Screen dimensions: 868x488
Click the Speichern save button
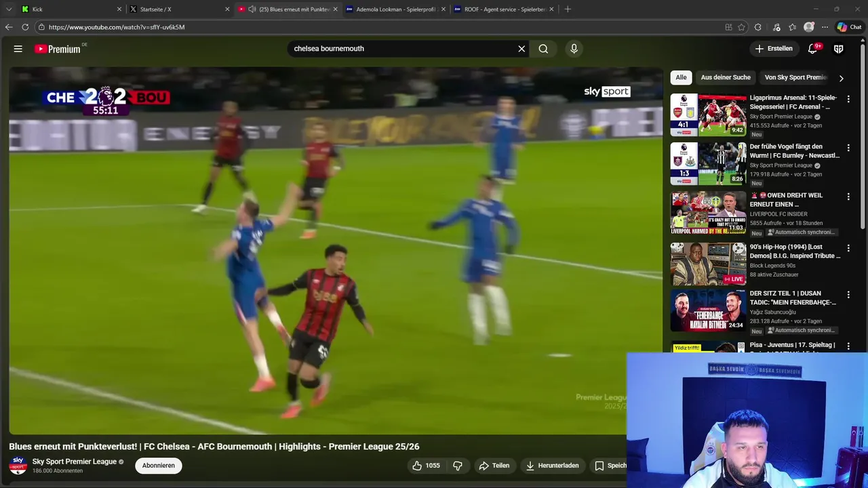tap(610, 466)
